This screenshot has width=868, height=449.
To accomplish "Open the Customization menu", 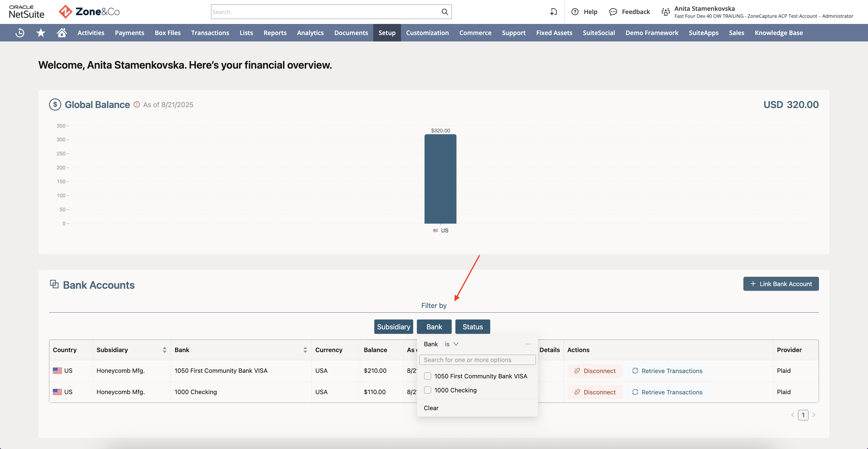I will point(427,33).
